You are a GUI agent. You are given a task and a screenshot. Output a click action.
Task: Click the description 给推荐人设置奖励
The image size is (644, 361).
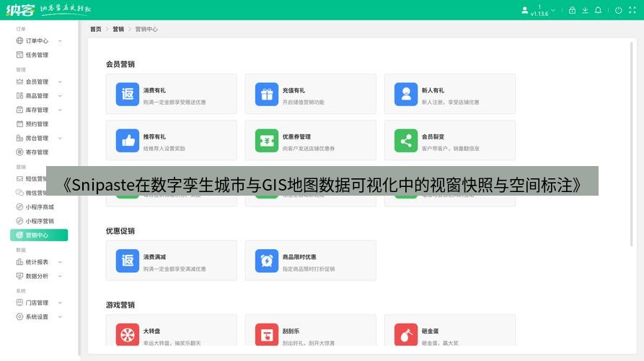click(164, 149)
